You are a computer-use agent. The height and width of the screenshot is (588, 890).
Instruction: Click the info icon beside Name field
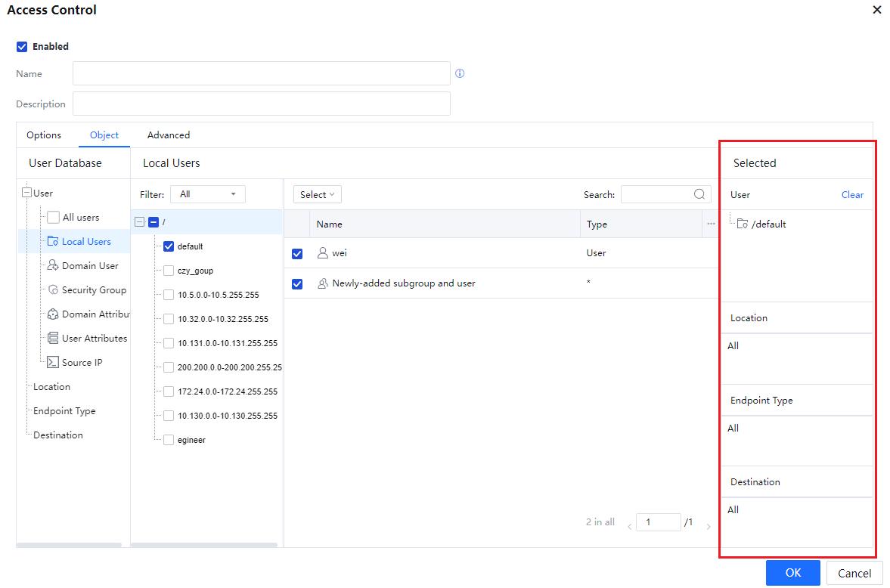(460, 74)
